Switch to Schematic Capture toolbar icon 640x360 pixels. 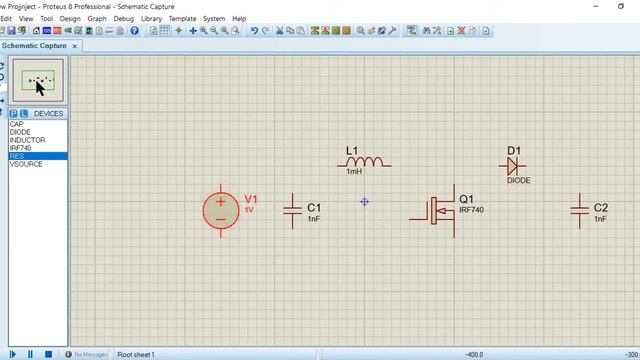[47, 31]
